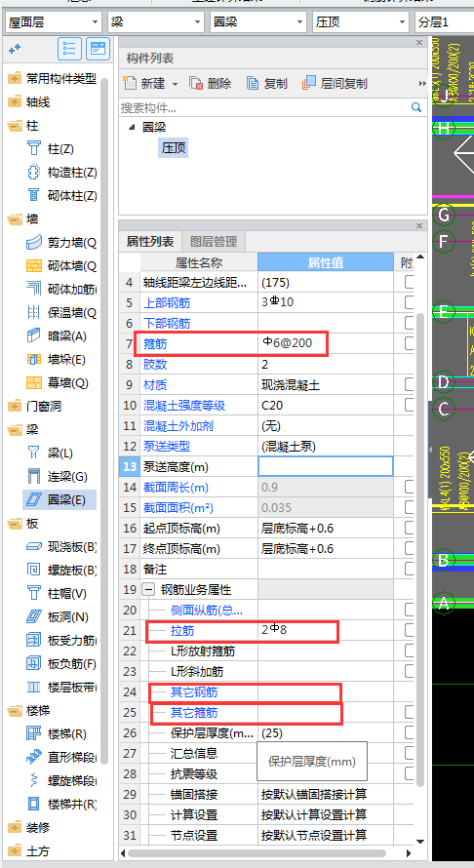Tick the 附加 checkbox for 抗震等级 row
Image resolution: width=474 pixels, height=868 pixels.
click(x=411, y=773)
